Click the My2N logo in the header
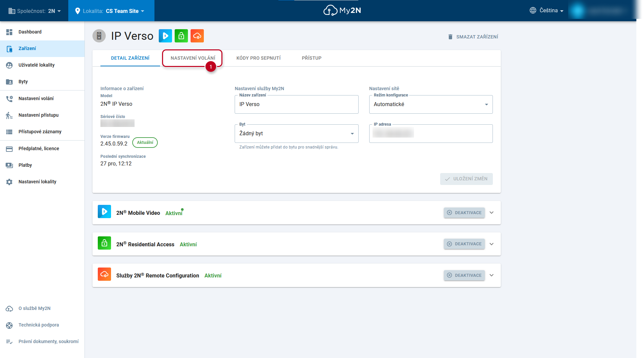This screenshot has height=358, width=644. click(x=342, y=11)
